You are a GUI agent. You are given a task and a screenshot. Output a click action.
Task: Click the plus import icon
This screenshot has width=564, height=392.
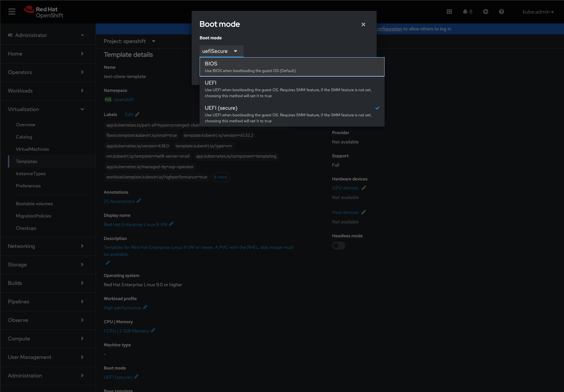pos(486,12)
